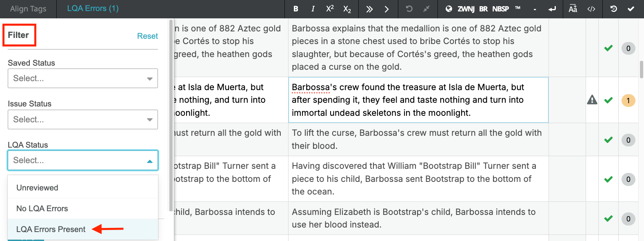
Task: Click the undo arrow in toolbar
Action: tap(409, 9)
